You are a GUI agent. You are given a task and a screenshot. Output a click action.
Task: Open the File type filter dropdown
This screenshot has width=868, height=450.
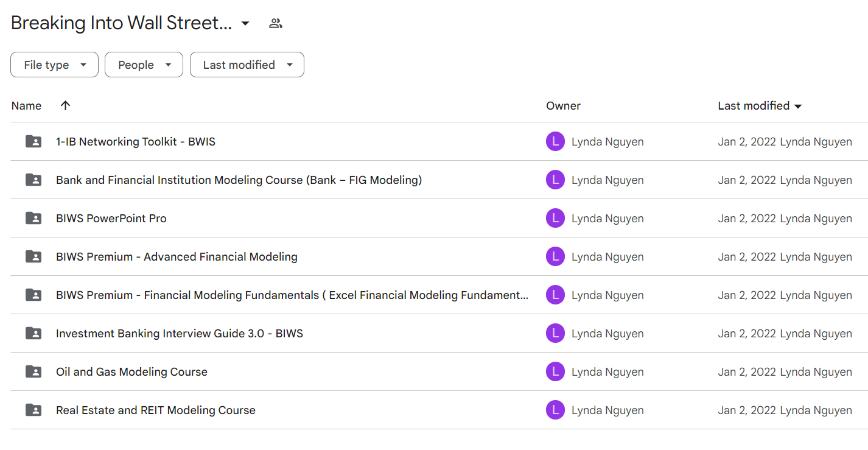(x=54, y=65)
